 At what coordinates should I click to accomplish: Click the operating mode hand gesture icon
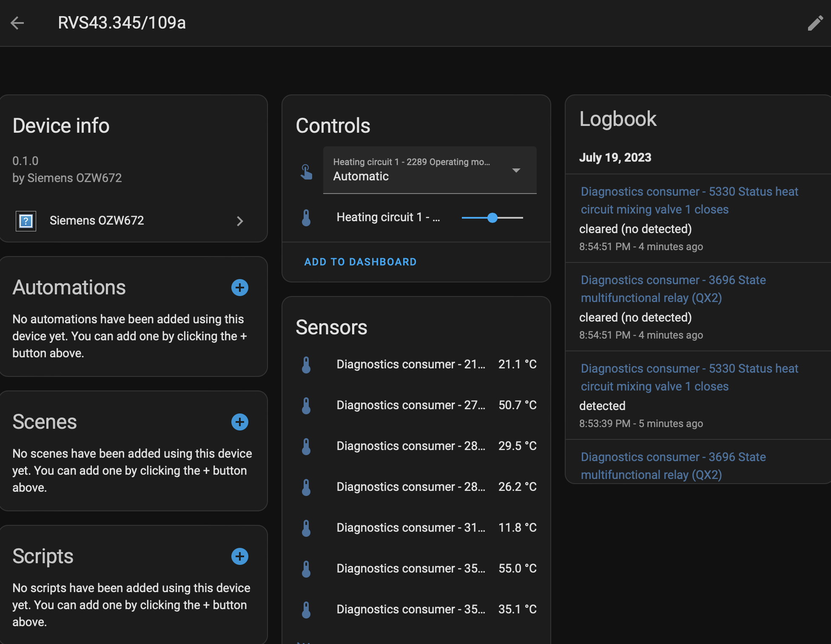(306, 171)
